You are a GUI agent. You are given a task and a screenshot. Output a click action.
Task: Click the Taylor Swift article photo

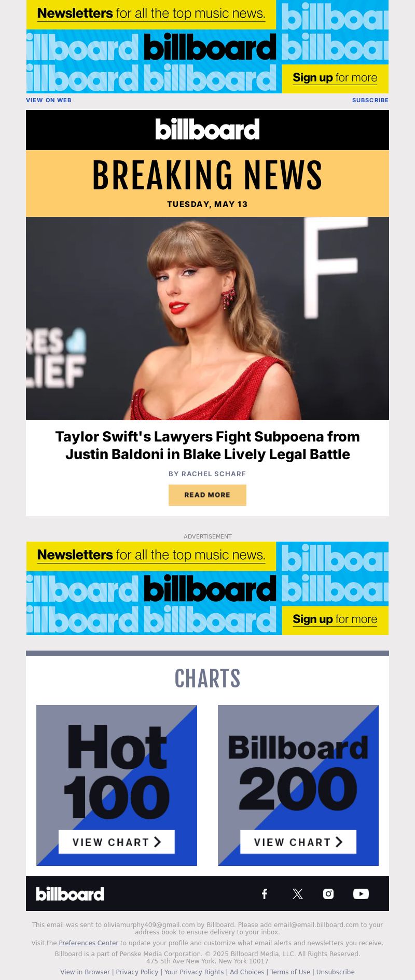208,319
